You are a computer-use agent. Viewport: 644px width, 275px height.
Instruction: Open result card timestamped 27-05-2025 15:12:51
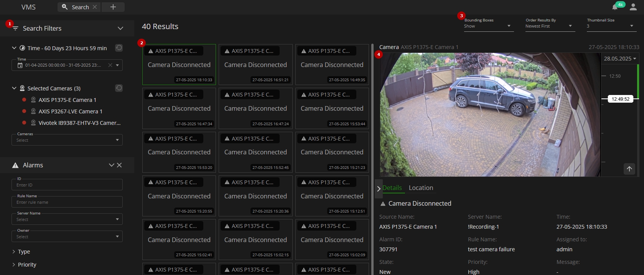pyautogui.click(x=332, y=196)
